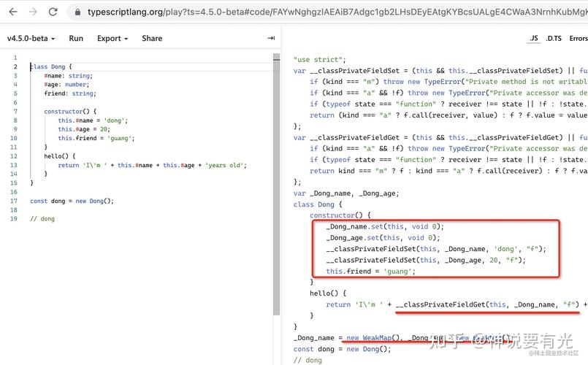Click the return statement on line 13
Image resolution: width=588 pixels, height=365 pixels.
153,165
